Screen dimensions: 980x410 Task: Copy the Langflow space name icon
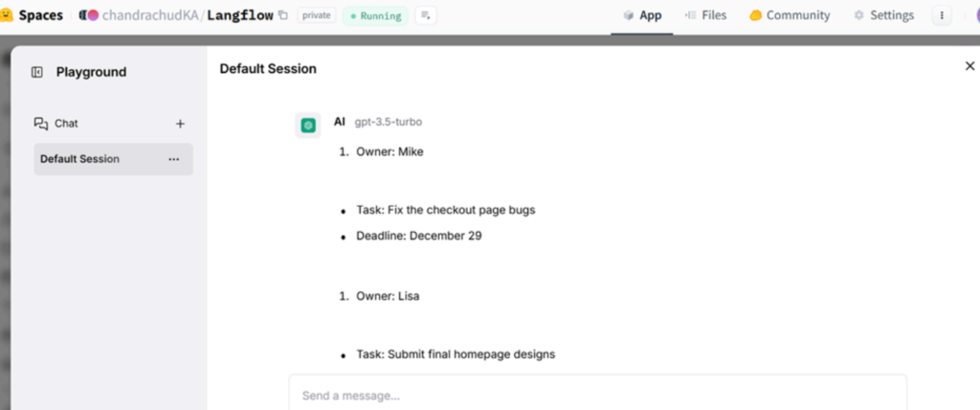(x=283, y=15)
